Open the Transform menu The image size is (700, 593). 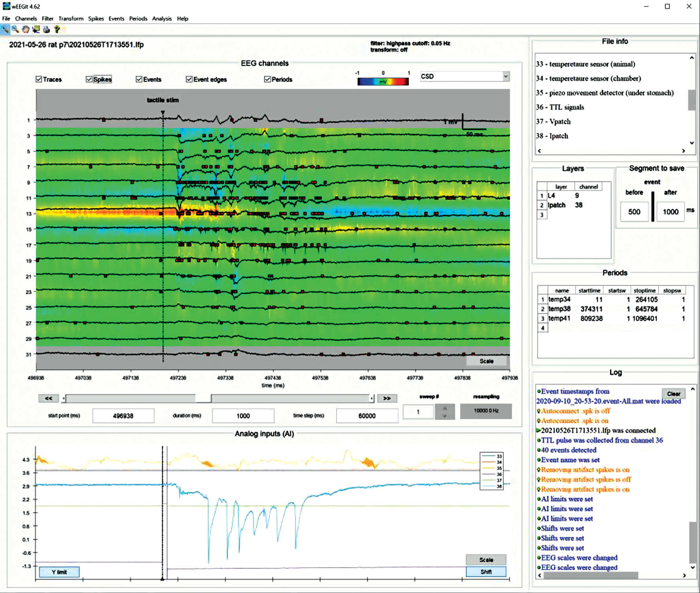tap(71, 19)
